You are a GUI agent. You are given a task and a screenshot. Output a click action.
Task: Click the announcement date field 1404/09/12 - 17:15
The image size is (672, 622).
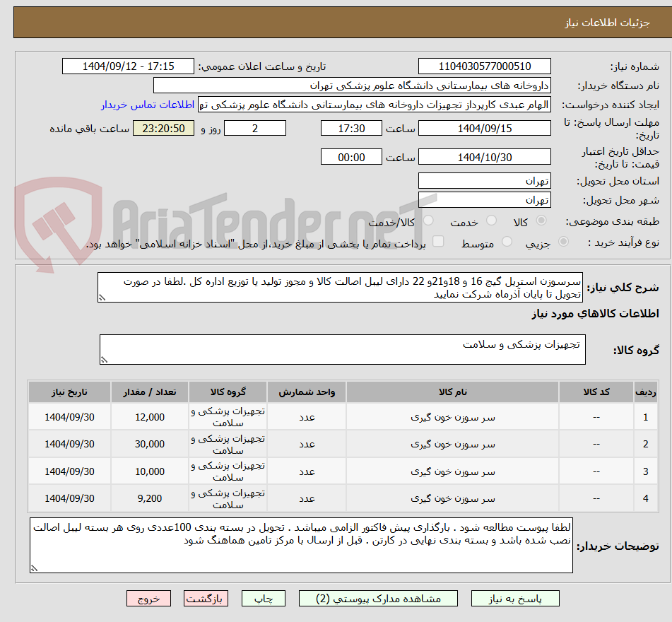tap(128, 66)
